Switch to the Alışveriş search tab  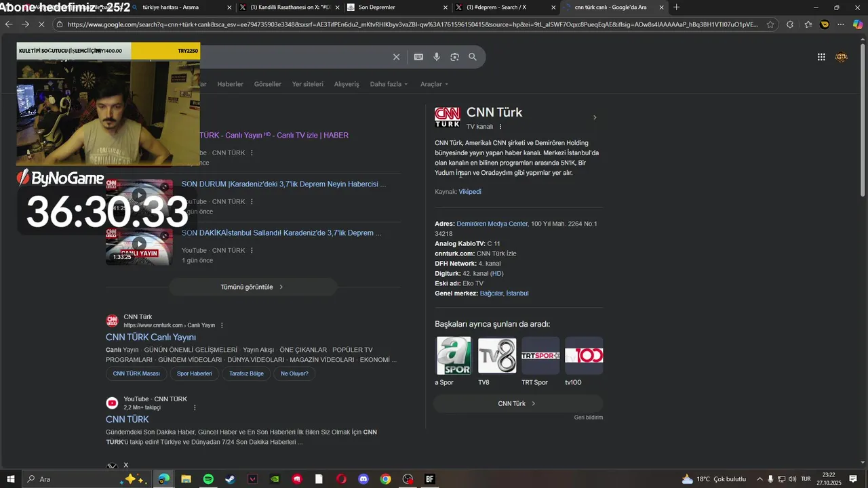click(x=347, y=84)
